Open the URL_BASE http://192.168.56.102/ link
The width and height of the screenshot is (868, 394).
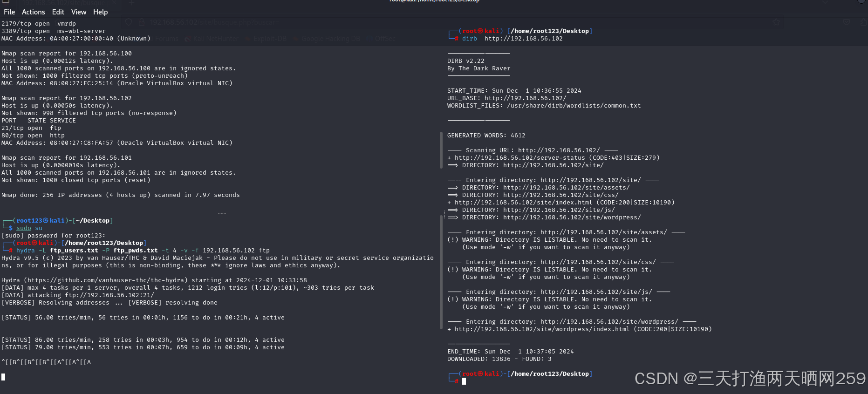[526, 98]
